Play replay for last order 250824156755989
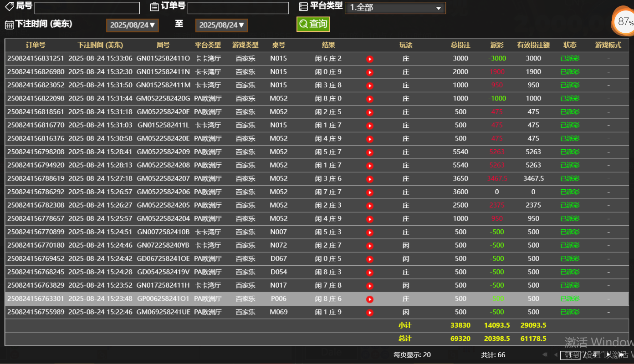The height and width of the screenshot is (364, 634). [x=370, y=313]
